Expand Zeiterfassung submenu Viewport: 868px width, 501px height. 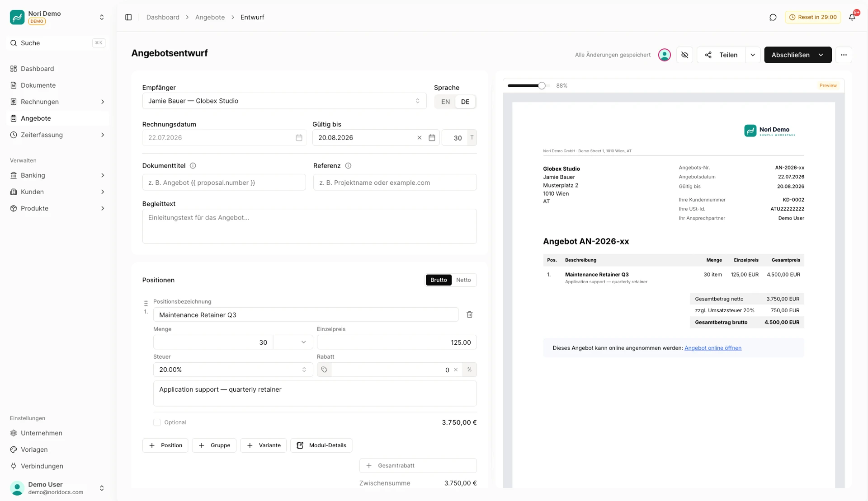pyautogui.click(x=103, y=135)
